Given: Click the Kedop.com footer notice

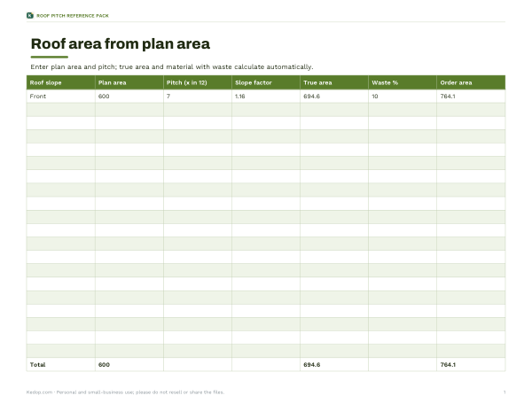Looking at the screenshot, I should click(x=125, y=392).
